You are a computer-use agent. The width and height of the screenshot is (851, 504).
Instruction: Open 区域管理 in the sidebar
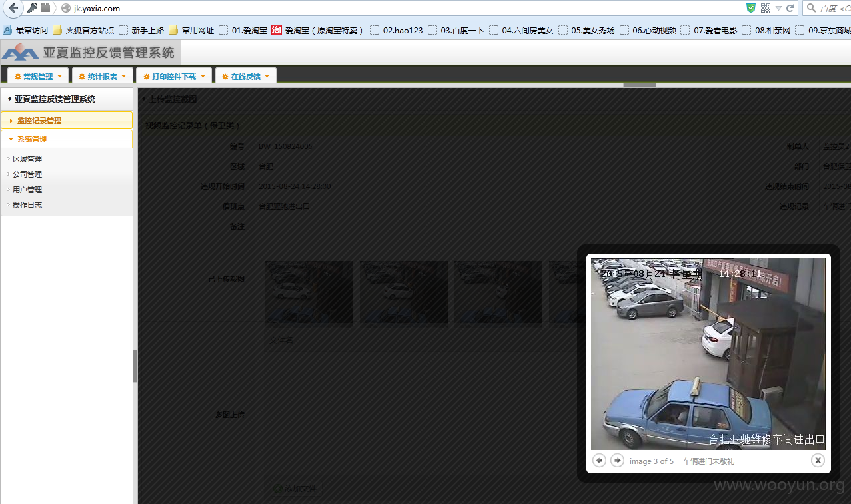27,159
